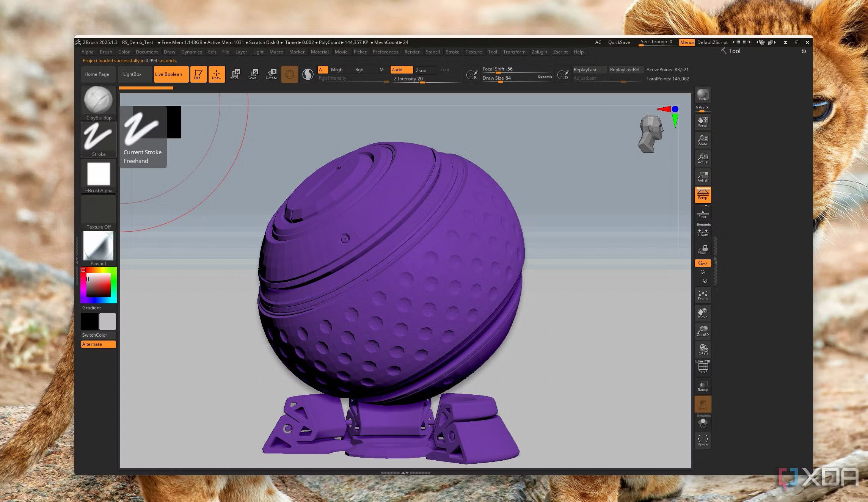868x502 pixels.
Task: Select the light gray main color swatch
Action: click(x=108, y=322)
